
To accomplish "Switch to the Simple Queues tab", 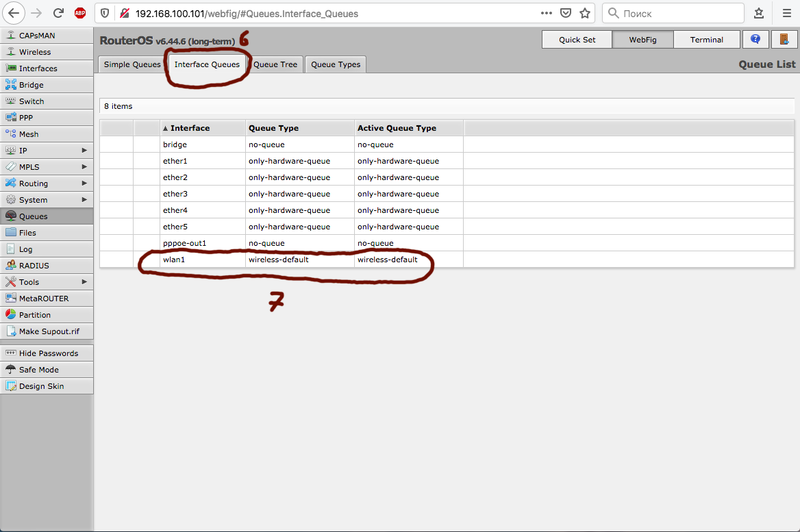I will pyautogui.click(x=132, y=64).
